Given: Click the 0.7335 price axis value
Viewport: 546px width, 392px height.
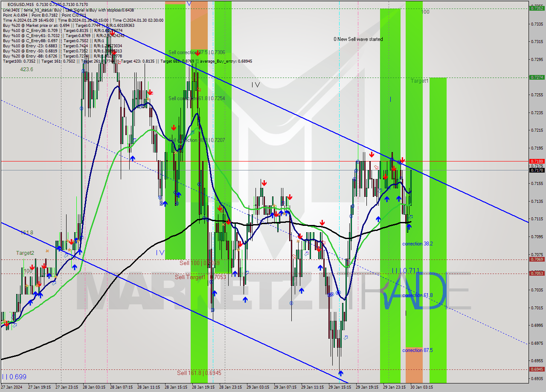Looking at the screenshot, I should tap(537, 24).
